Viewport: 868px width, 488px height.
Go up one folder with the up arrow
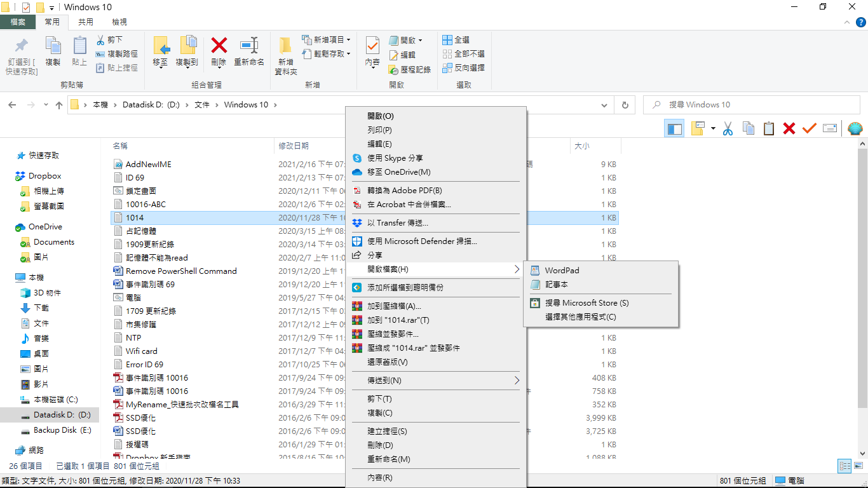tap(59, 105)
